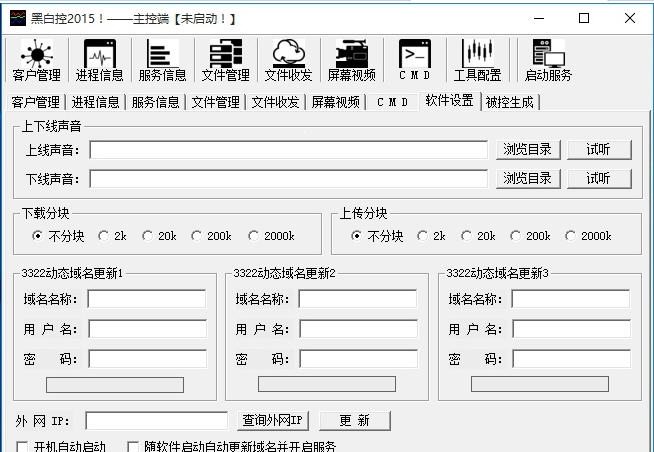Select the 软件设置 tab
Image resolution: width=654 pixels, height=452 pixels.
[x=450, y=100]
